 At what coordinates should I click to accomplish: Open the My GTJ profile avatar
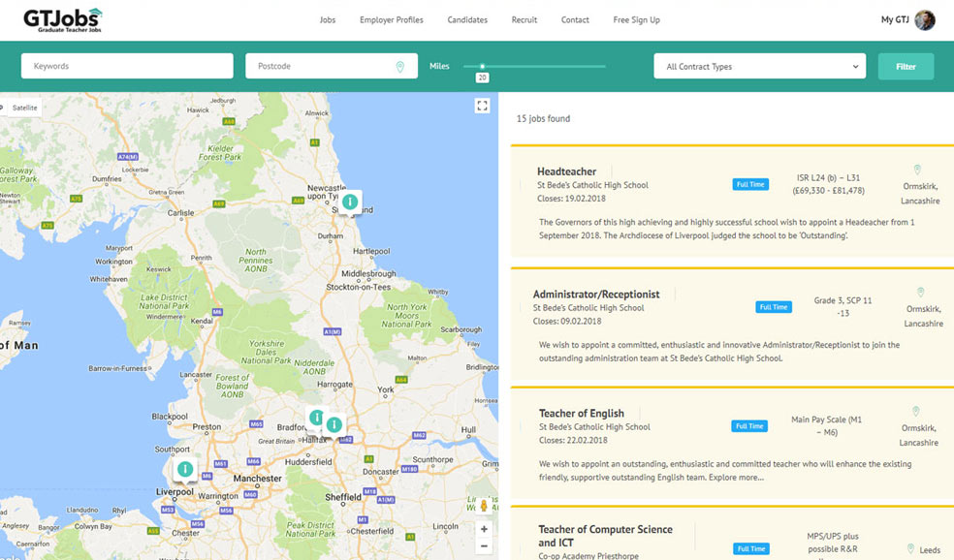pyautogui.click(x=925, y=20)
